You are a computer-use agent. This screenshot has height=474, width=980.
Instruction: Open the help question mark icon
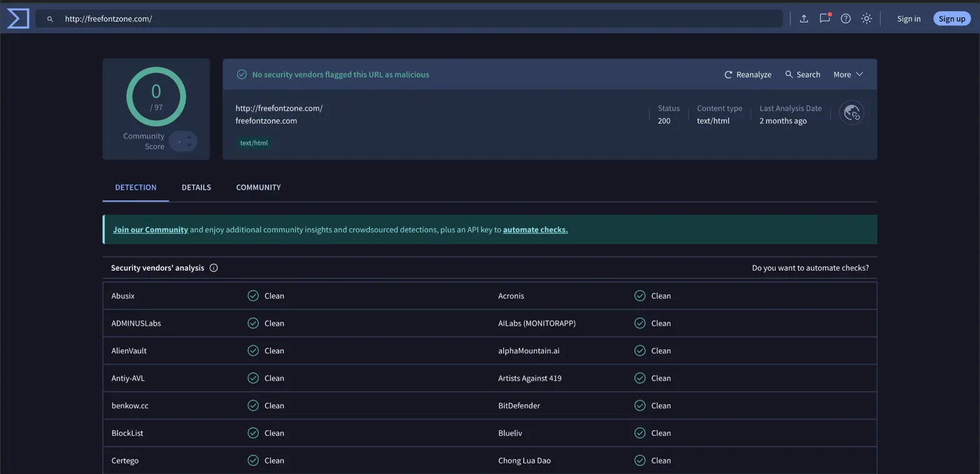(x=846, y=19)
